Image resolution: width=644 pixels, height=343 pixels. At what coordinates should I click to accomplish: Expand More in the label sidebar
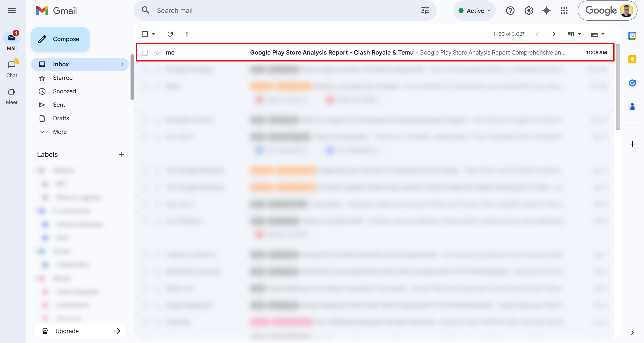[60, 132]
